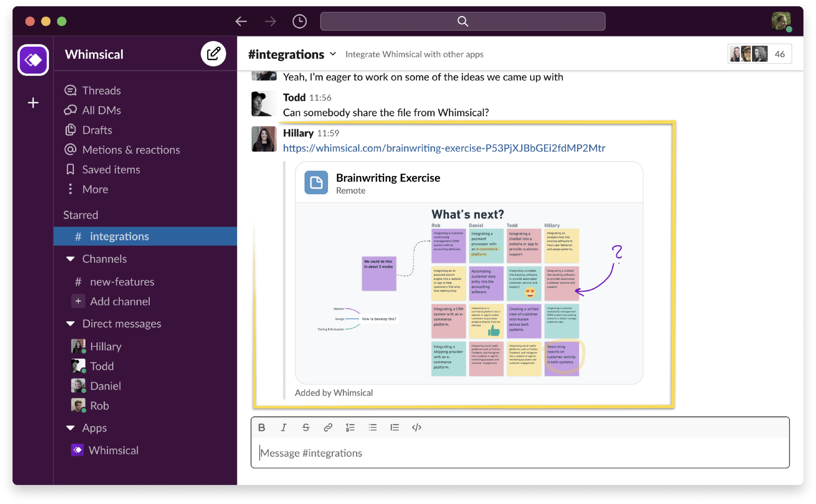Open the #integrations channel dropdown chevron
The image size is (816, 504).
point(333,54)
